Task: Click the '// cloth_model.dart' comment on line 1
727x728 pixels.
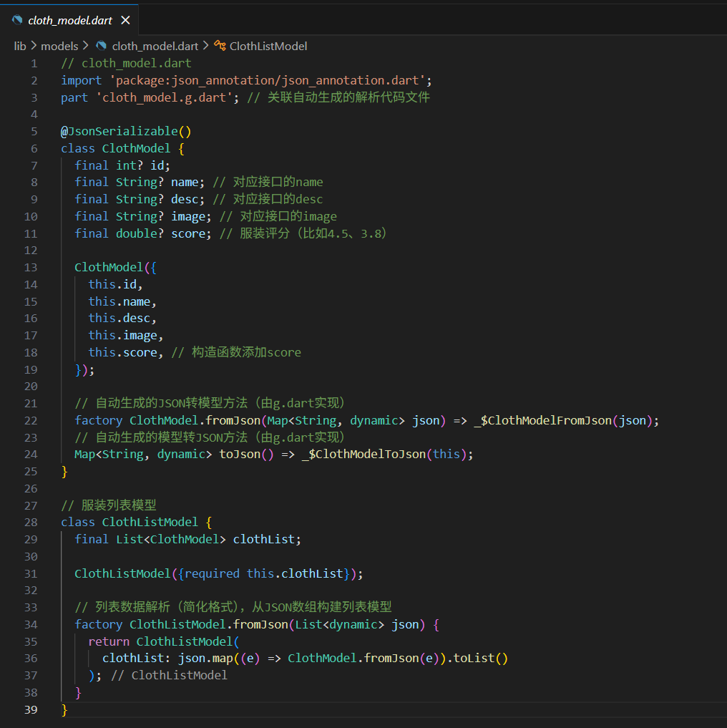Action: pos(126,63)
